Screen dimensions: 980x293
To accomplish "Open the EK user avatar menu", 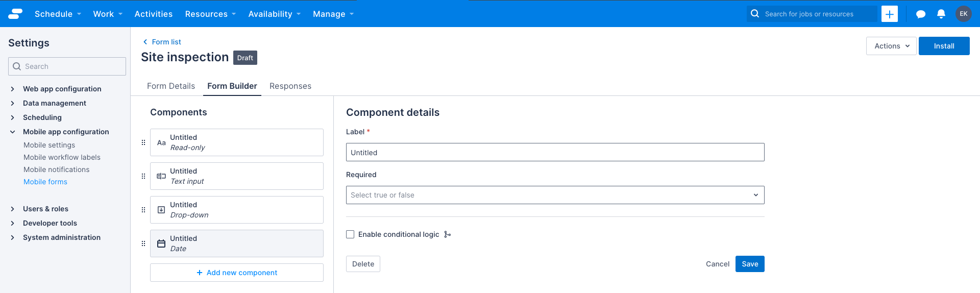I will coord(964,14).
